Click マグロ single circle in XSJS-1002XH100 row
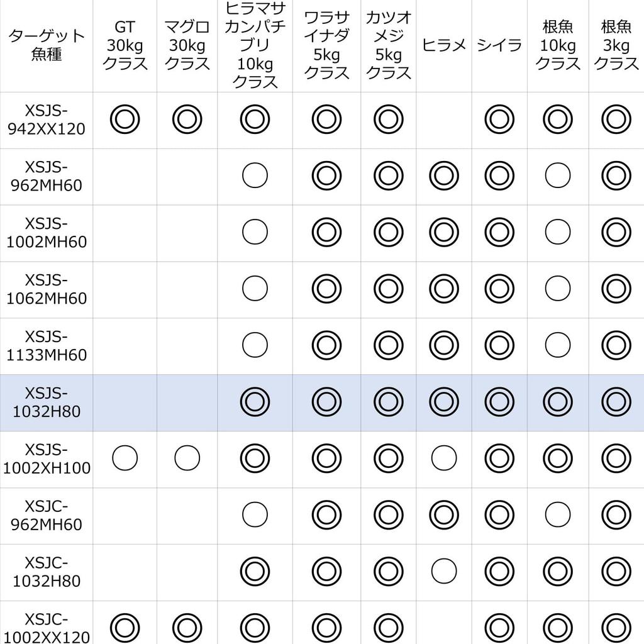The image size is (644, 644). (x=187, y=458)
